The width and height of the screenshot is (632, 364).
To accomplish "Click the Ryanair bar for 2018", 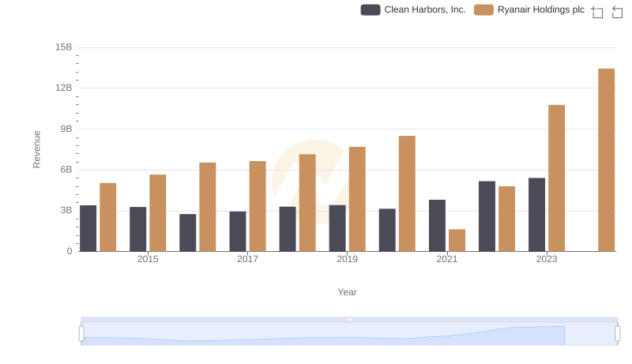I will 307,203.
